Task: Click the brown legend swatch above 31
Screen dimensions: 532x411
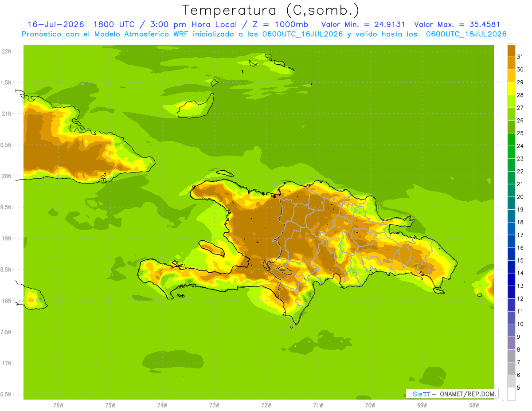Action: 511,51
